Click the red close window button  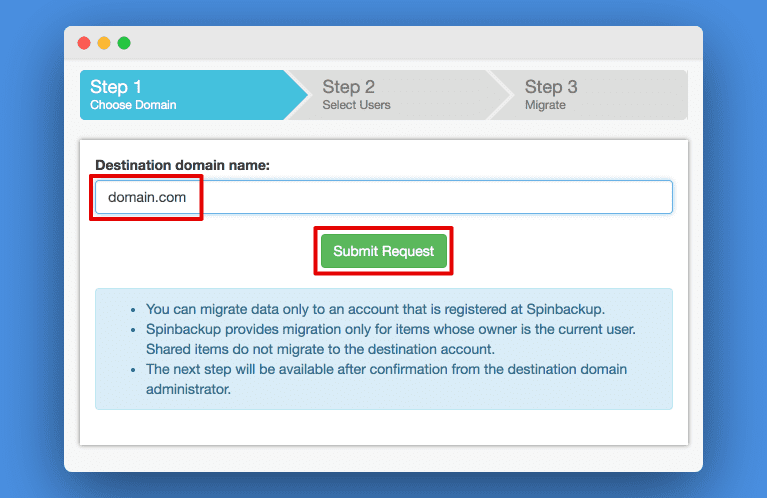coord(84,43)
